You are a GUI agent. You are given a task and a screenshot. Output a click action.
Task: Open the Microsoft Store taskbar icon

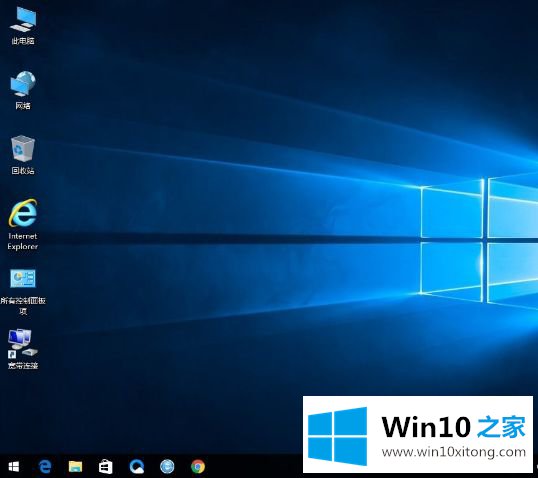tap(105, 467)
